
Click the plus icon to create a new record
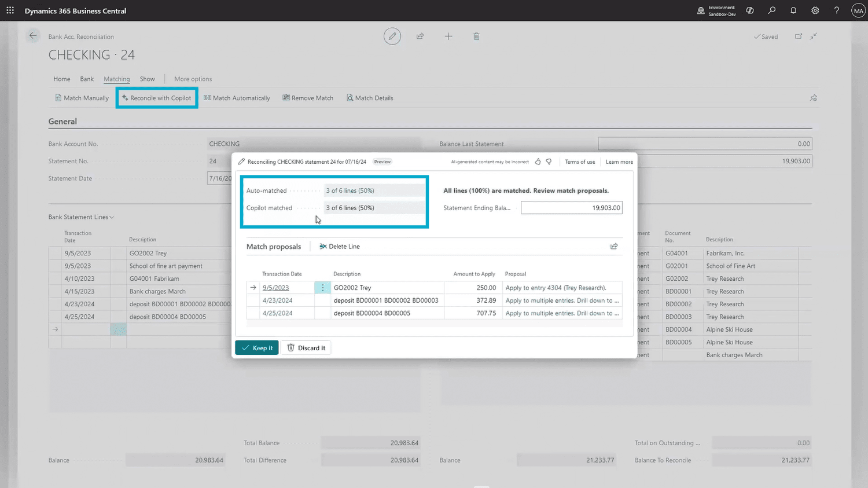[x=448, y=36]
